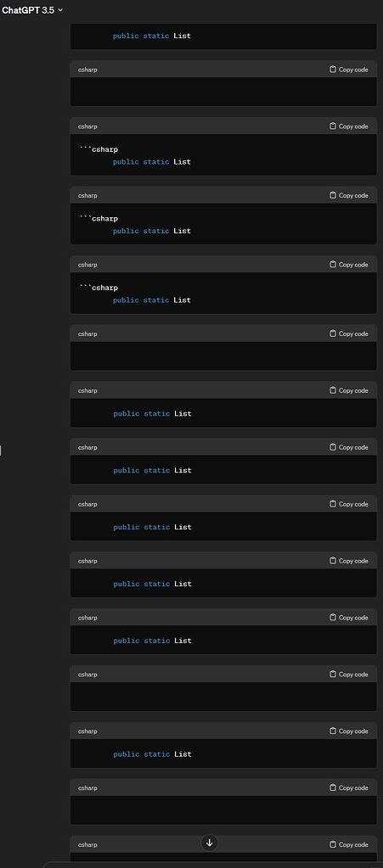Screen dimensions: 383x868
Task: Copy code of last of five consecutive List blocks
Action: [x=349, y=617]
